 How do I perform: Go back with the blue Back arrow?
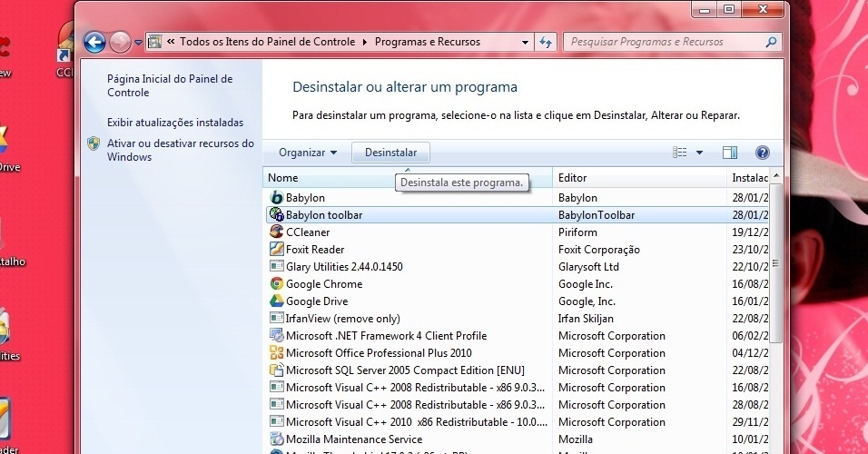tap(94, 42)
